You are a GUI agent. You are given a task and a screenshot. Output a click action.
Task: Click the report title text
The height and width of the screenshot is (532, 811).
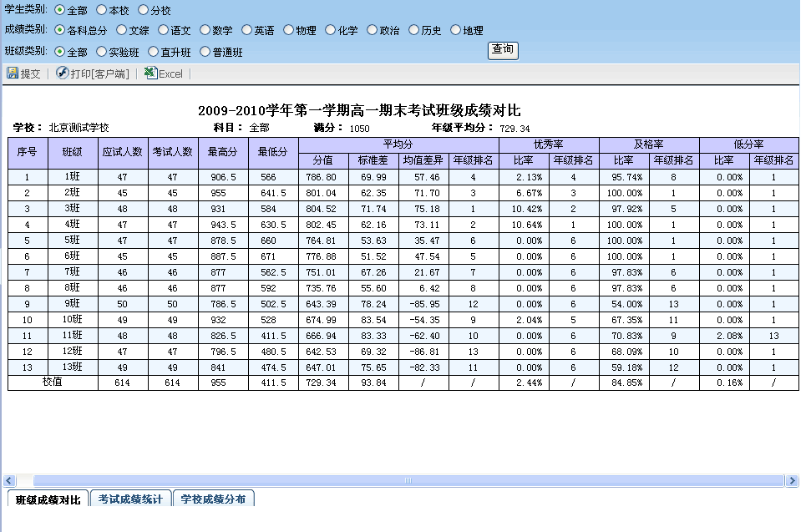[x=359, y=110]
